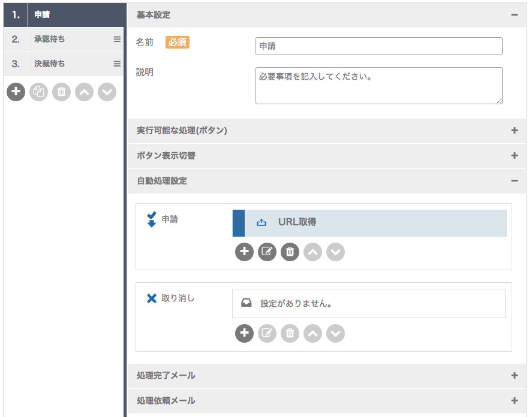The image size is (532, 417).
Task: Select step 1 申請 in sidebar
Action: tap(64, 15)
